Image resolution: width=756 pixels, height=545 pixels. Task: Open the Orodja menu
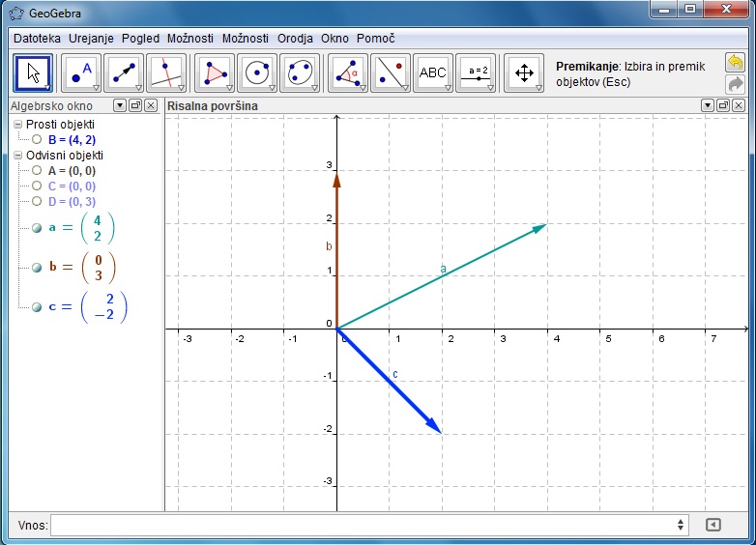(295, 39)
